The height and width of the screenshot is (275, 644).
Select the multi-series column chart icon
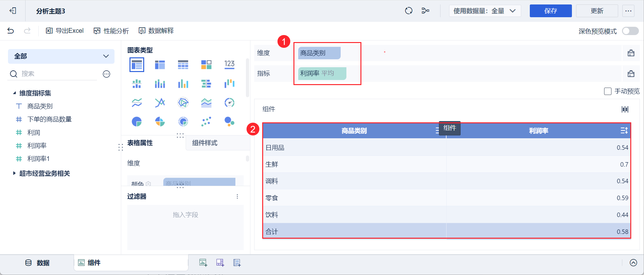(183, 84)
